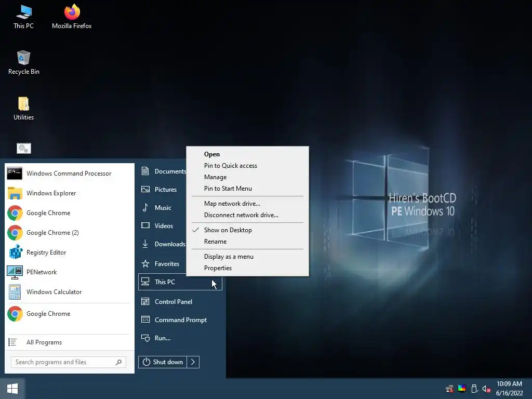Image resolution: width=532 pixels, height=399 pixels.
Task: Click the taskbar clock and date
Action: [x=509, y=389]
